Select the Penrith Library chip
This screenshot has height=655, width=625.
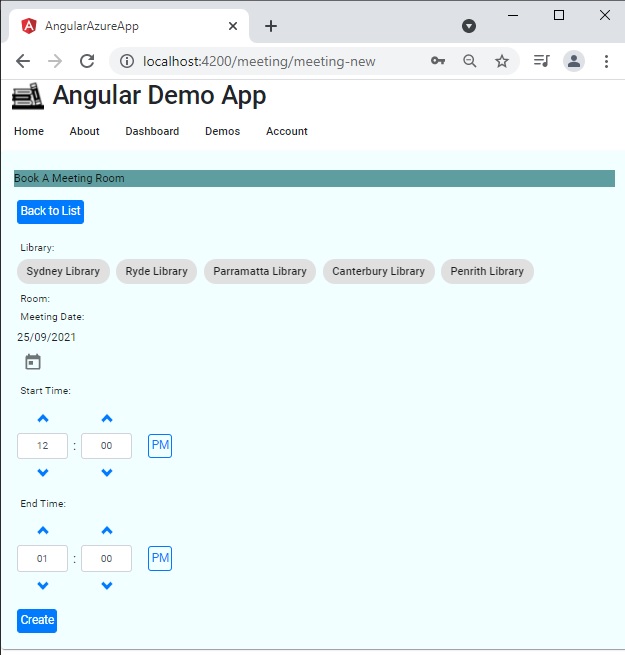coord(487,272)
